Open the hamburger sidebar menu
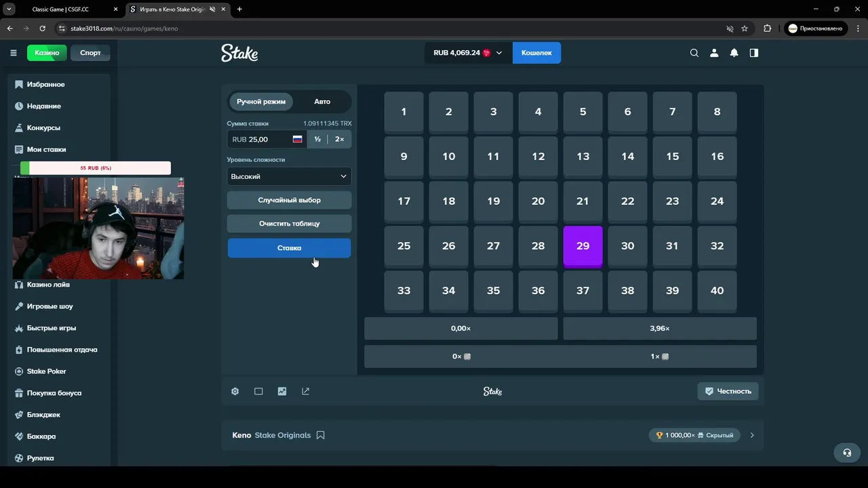868x488 pixels. point(14,53)
